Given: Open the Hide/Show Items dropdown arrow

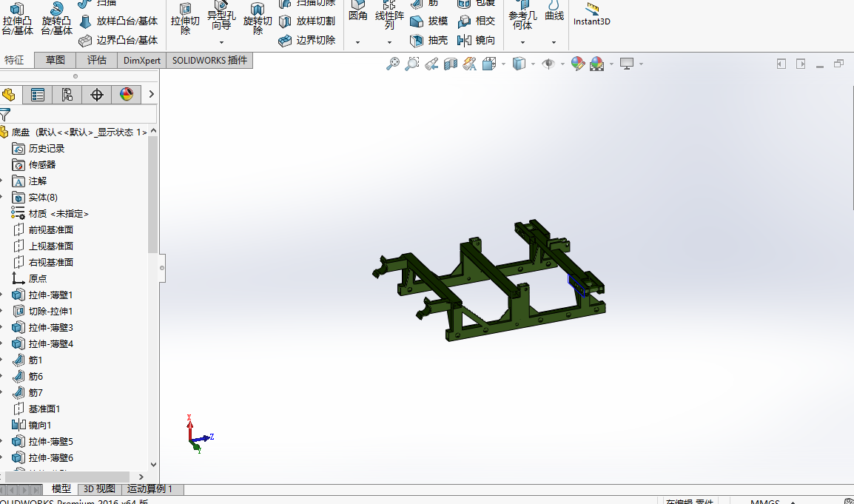Looking at the screenshot, I should tap(562, 64).
